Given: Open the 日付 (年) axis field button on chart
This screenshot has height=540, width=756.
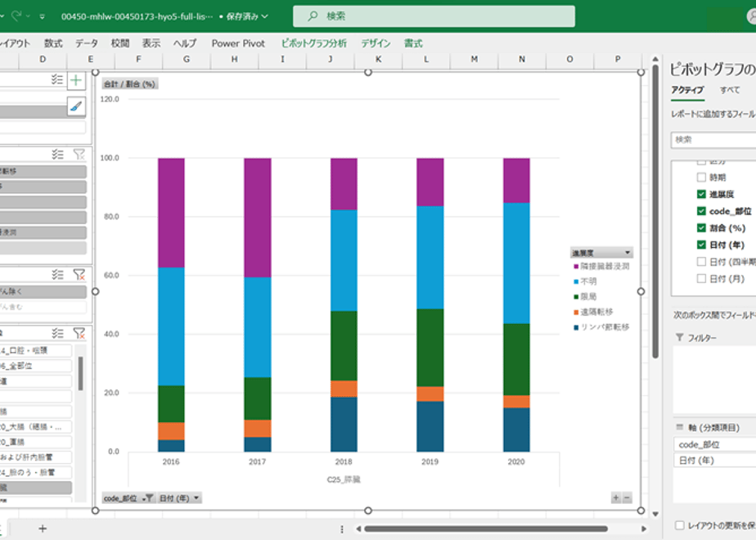Looking at the screenshot, I should 179,498.
